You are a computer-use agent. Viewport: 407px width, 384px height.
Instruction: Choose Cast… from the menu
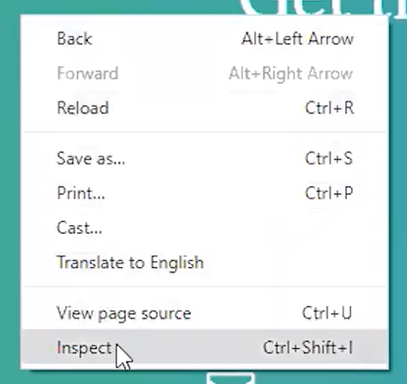click(205, 228)
